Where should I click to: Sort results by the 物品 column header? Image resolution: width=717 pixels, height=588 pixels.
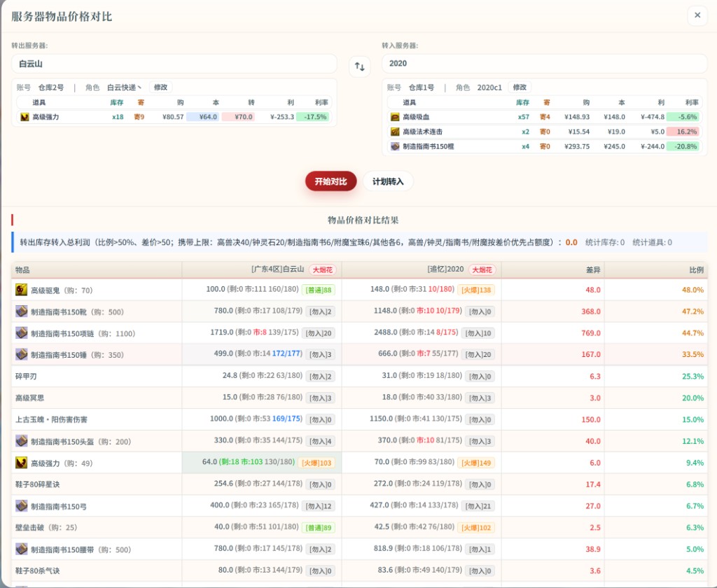click(x=22, y=269)
